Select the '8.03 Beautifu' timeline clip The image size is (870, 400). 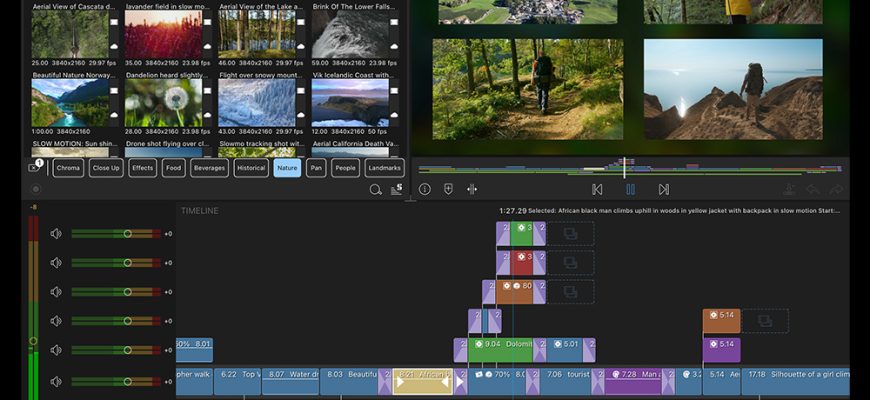point(349,382)
